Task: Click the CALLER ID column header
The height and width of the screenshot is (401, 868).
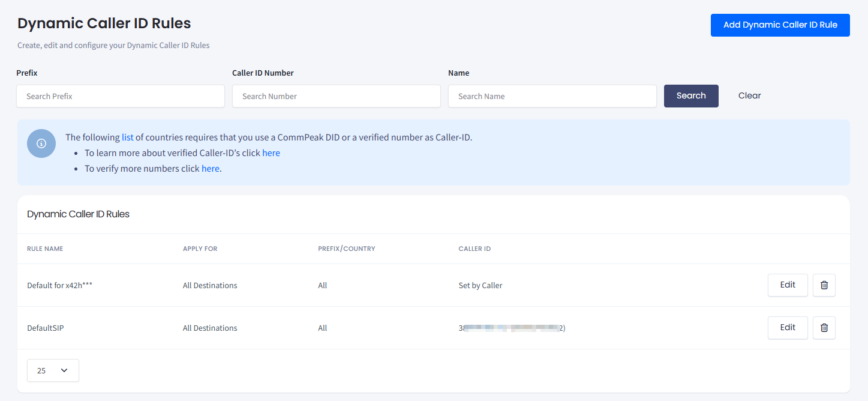Action: (x=474, y=249)
